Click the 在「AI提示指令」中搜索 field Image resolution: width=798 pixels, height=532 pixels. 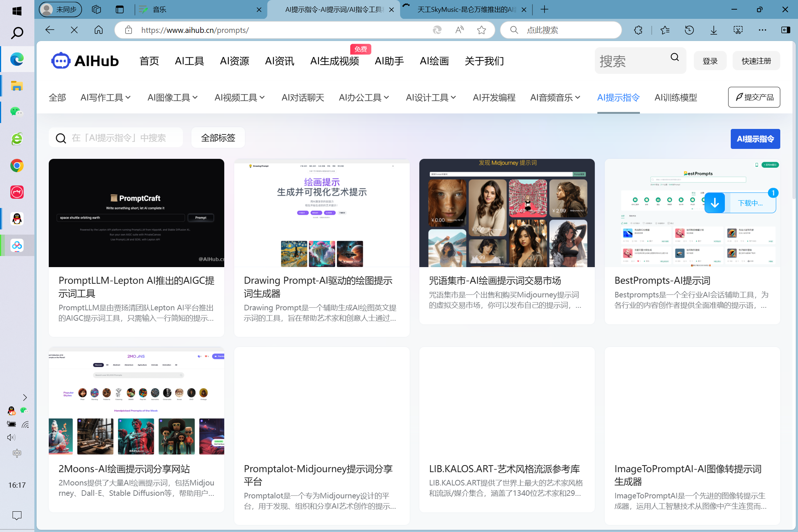[x=116, y=138]
